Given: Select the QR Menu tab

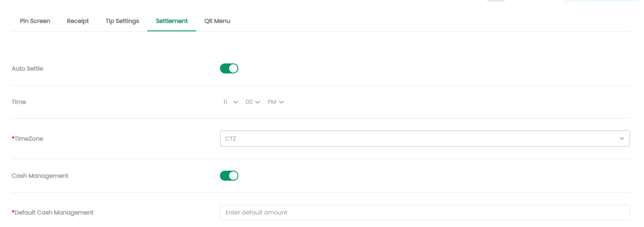Looking at the screenshot, I should 217,21.
